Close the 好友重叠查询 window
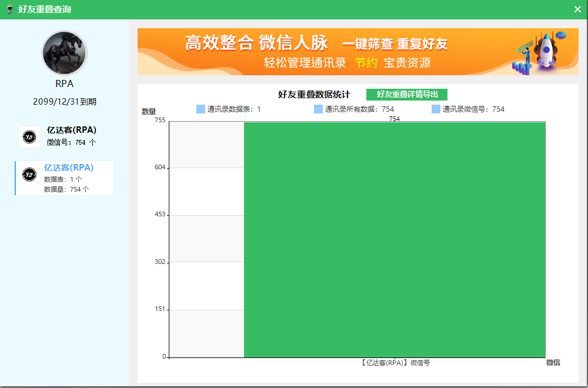The width and height of the screenshot is (588, 388). (577, 9)
